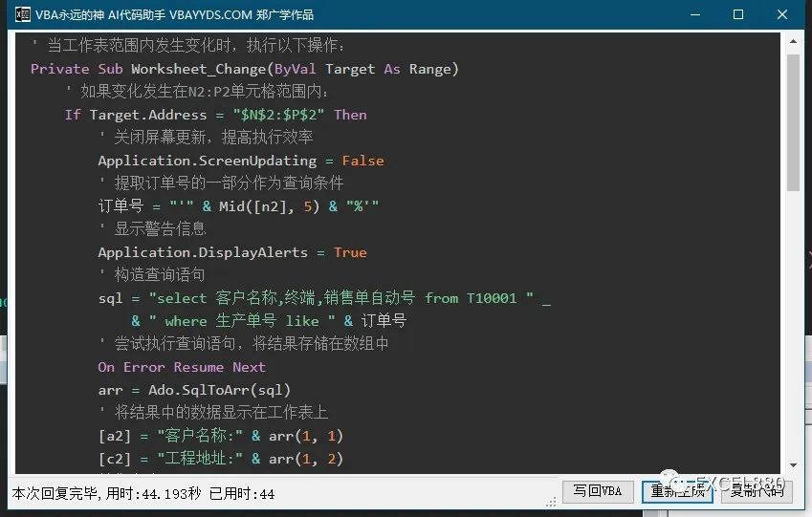The image size is (812, 517).
Task: Click the scrollbar up arrow
Action: [x=794, y=41]
